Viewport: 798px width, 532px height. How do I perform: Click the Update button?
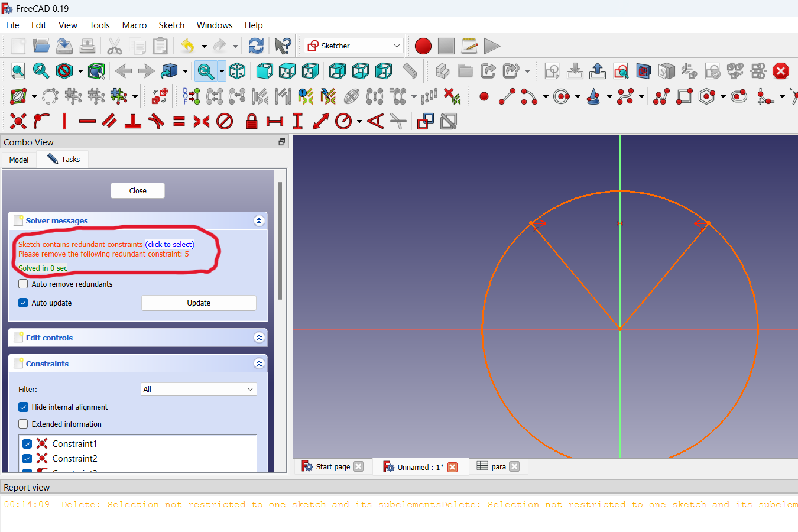point(199,303)
